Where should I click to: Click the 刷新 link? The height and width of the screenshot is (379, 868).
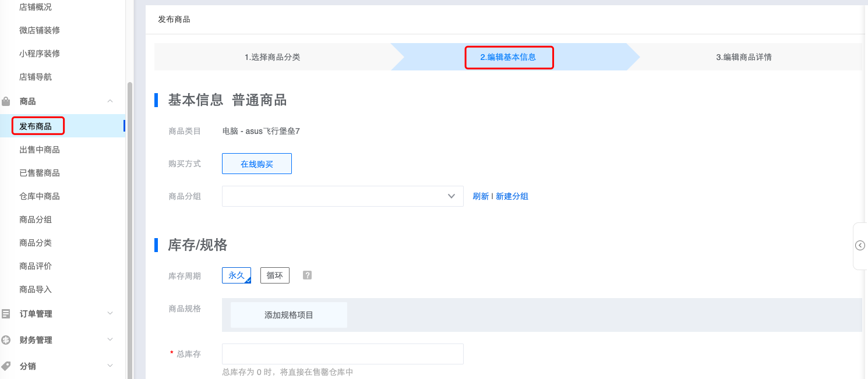point(481,196)
